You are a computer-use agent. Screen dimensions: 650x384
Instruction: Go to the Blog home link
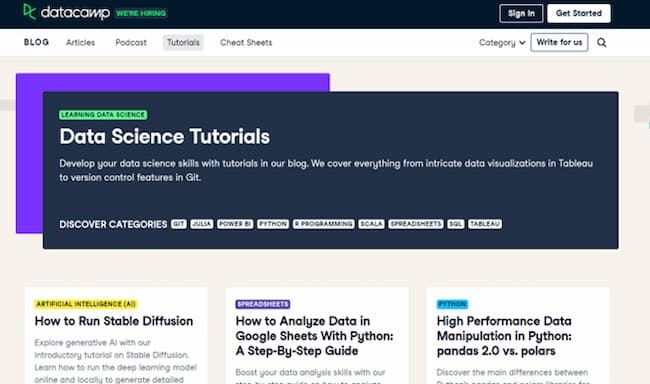coord(36,42)
